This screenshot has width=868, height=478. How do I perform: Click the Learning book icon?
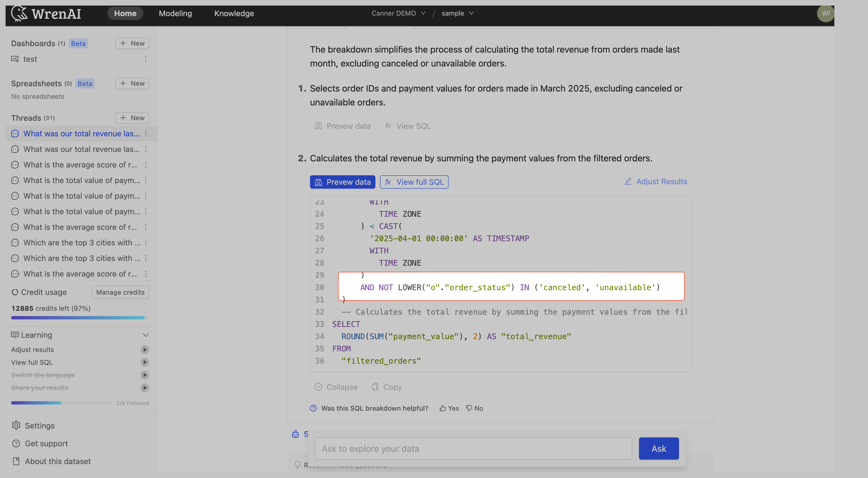(15, 334)
